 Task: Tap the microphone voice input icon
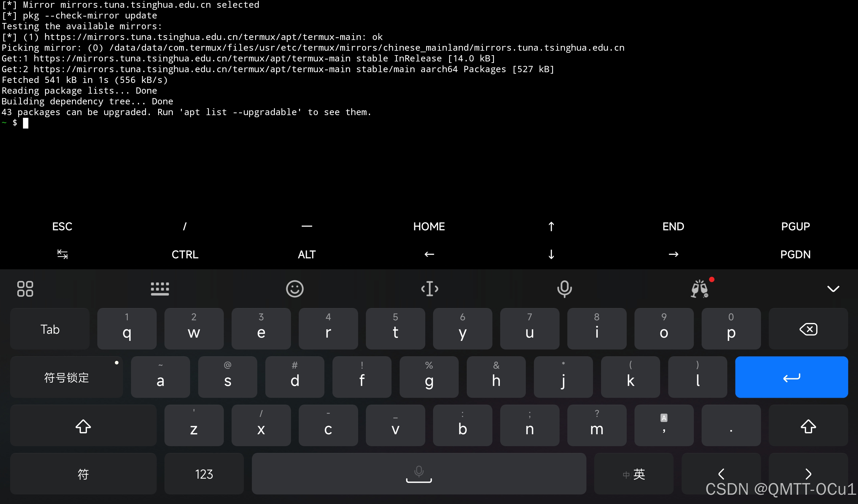tap(564, 289)
